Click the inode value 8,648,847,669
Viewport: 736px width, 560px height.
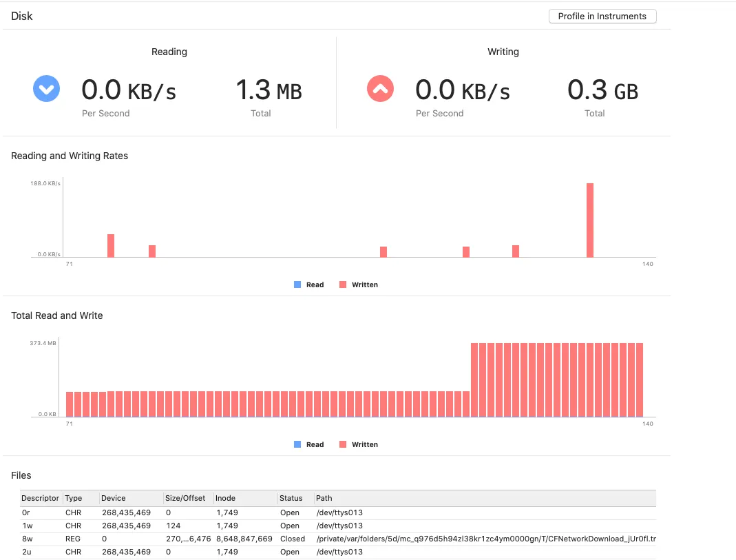(244, 539)
